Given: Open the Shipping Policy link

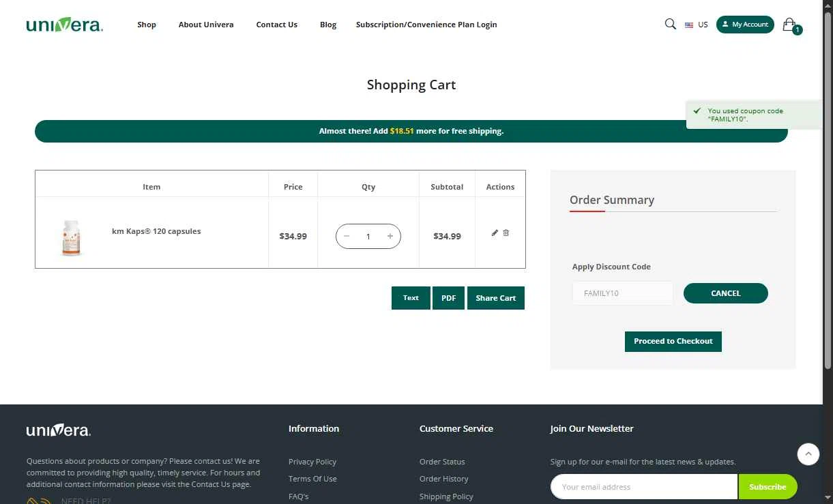Looking at the screenshot, I should click(x=446, y=496).
